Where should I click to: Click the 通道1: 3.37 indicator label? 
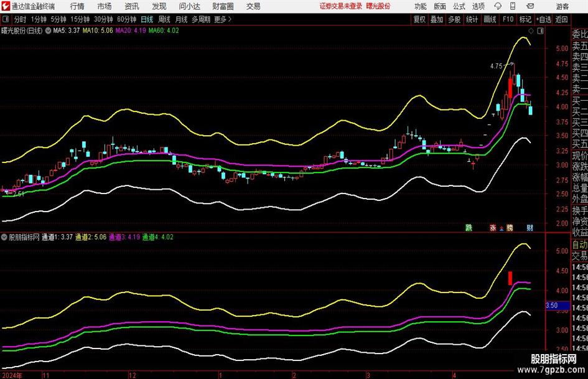coord(57,237)
